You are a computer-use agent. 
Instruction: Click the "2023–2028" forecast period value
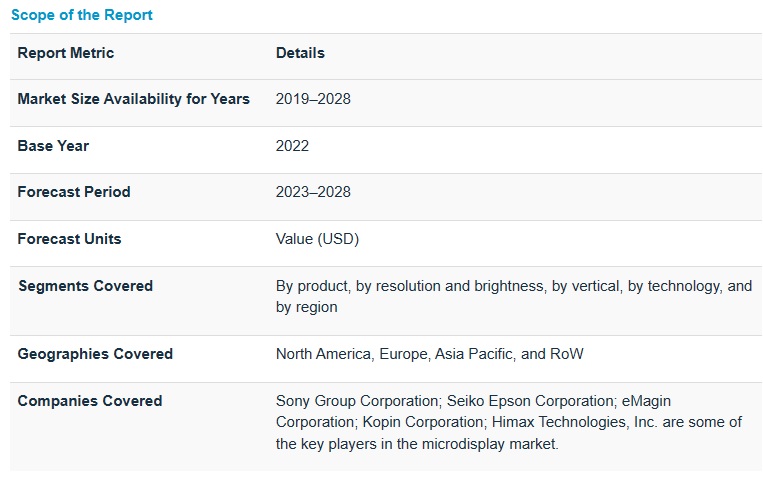point(313,192)
